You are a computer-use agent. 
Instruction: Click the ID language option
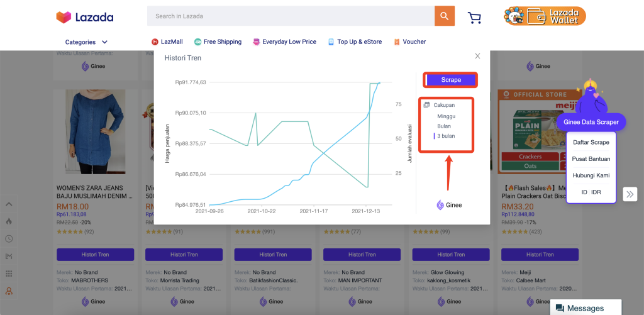(584, 192)
